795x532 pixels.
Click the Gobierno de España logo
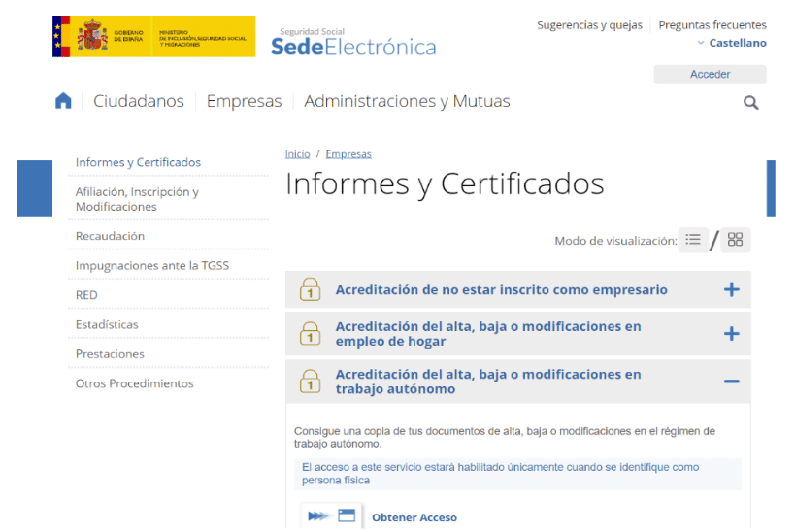coord(153,37)
